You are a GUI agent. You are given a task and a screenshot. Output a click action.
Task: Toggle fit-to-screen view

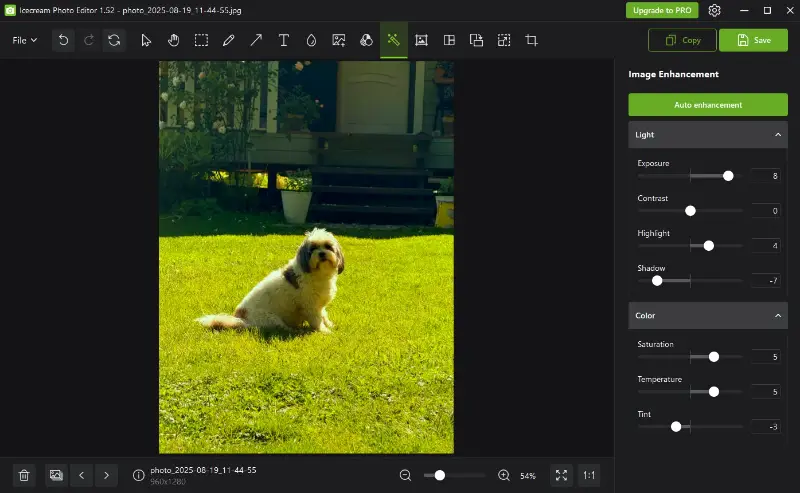(561, 475)
